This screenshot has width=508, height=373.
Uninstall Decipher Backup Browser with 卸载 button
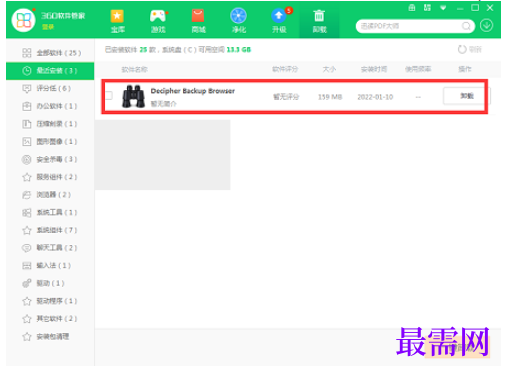467,96
